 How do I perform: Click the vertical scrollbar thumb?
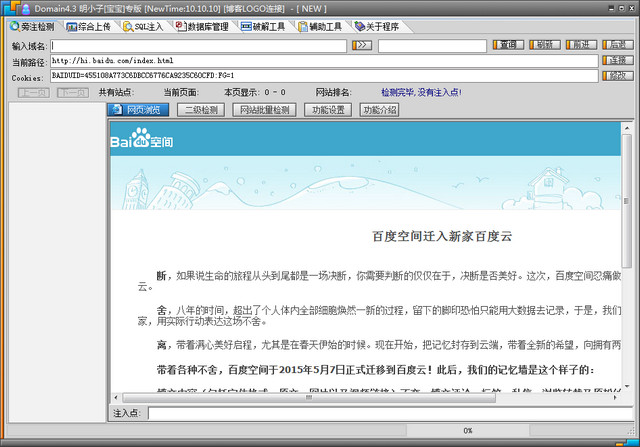click(x=627, y=201)
